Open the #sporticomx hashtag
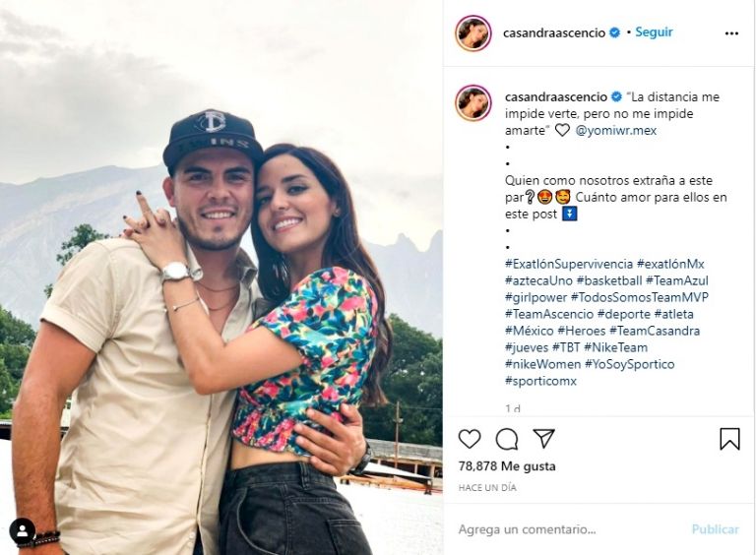756x555 pixels. click(541, 381)
